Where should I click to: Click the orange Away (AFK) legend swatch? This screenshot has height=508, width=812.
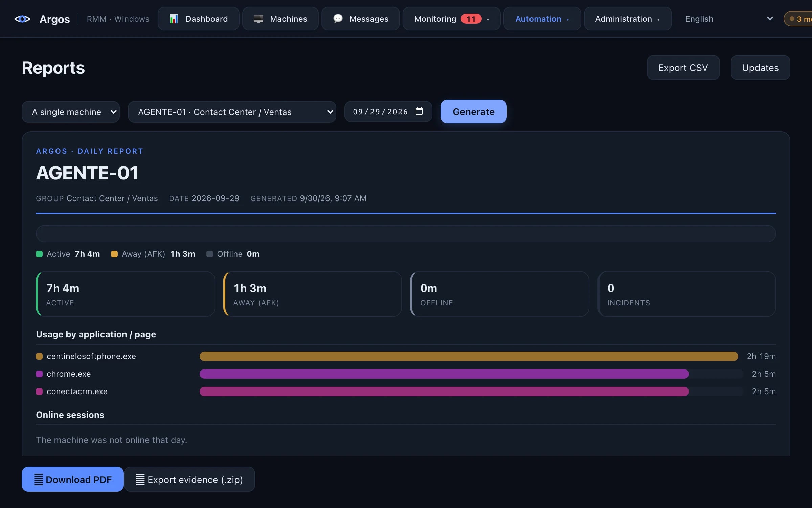[114, 254]
